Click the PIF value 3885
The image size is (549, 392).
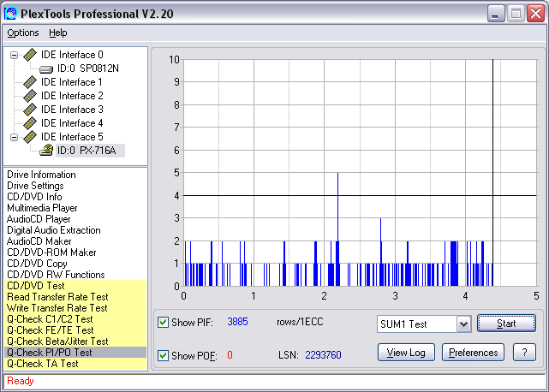click(237, 322)
